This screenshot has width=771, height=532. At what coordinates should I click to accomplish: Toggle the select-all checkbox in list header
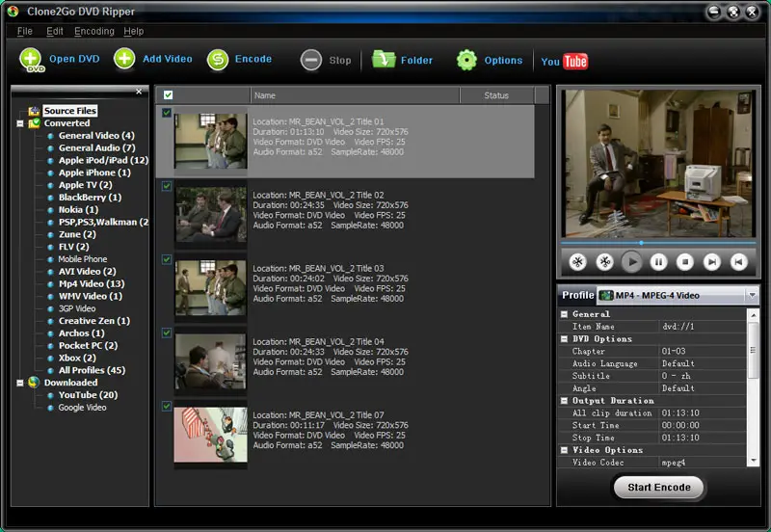tap(168, 94)
